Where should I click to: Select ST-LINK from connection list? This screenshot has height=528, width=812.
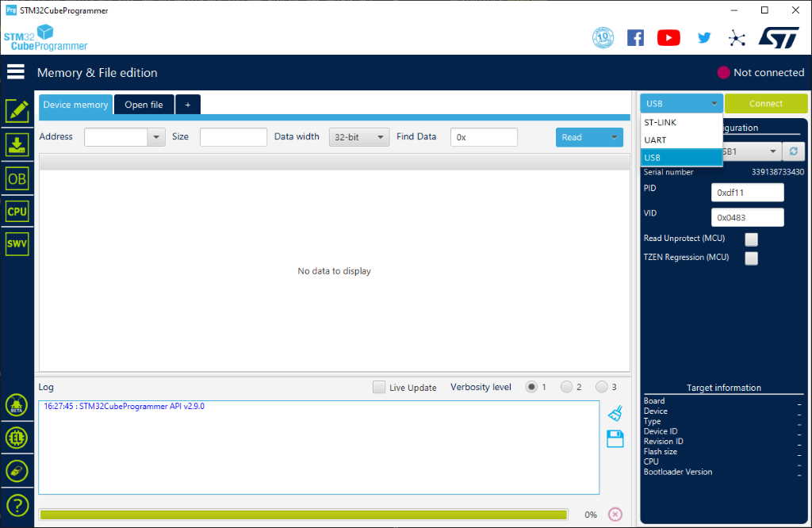point(681,122)
